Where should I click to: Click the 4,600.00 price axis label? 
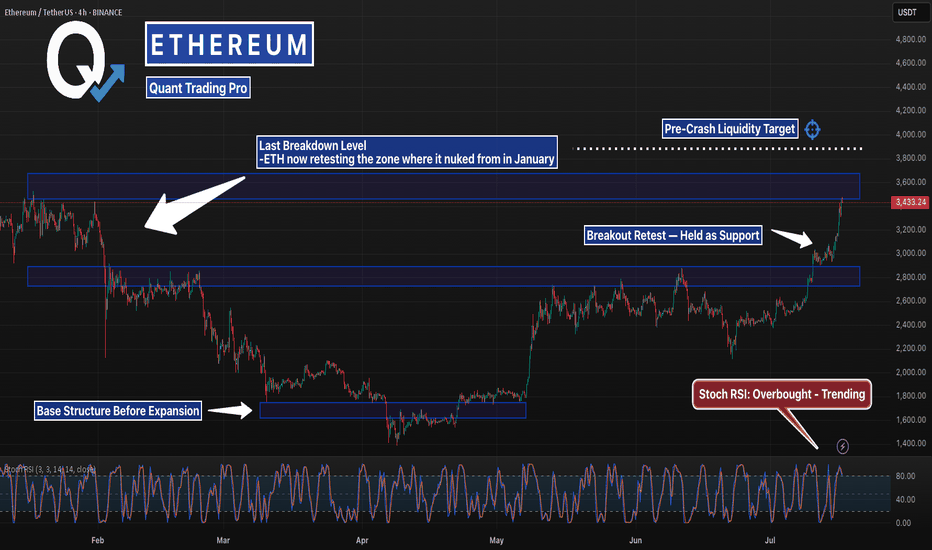coord(911,62)
